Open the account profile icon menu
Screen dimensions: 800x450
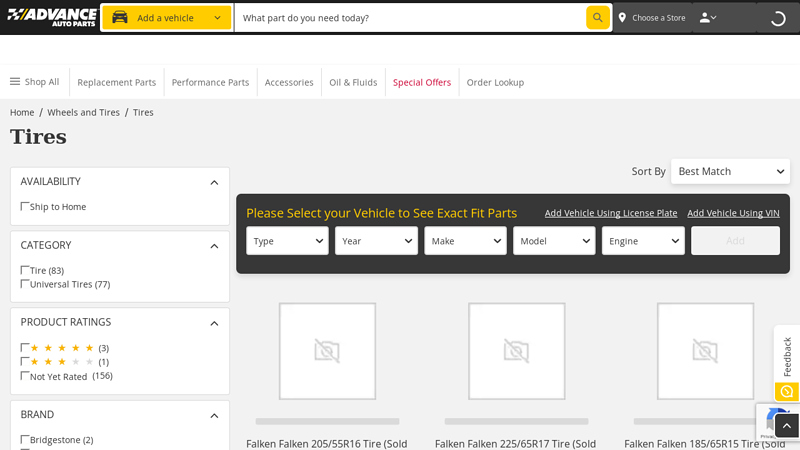(x=708, y=18)
